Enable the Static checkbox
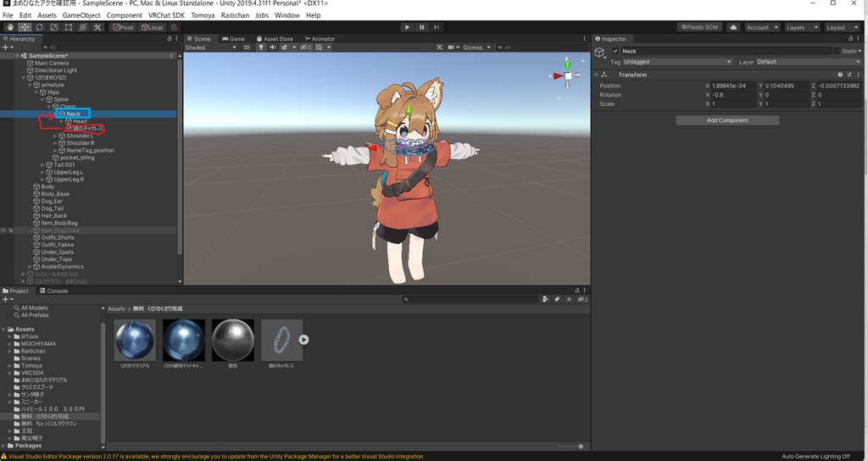868x461 pixels. pos(837,51)
